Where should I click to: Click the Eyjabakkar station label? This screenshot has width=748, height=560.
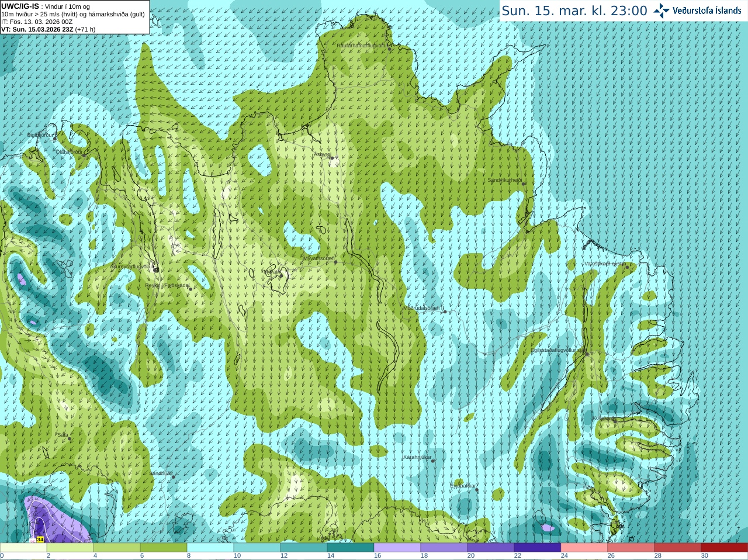[x=463, y=486]
